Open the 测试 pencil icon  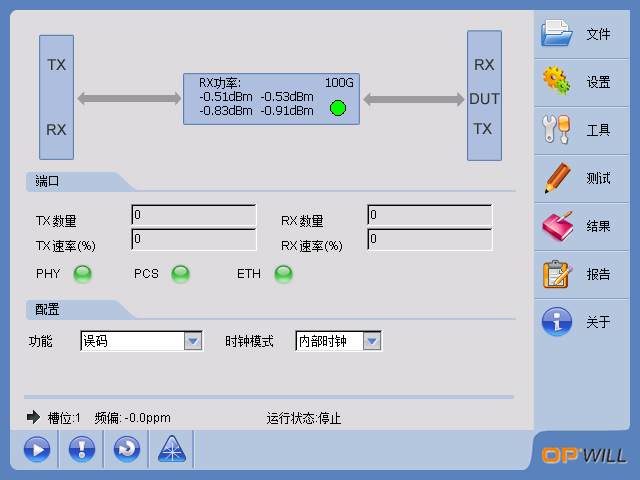558,178
